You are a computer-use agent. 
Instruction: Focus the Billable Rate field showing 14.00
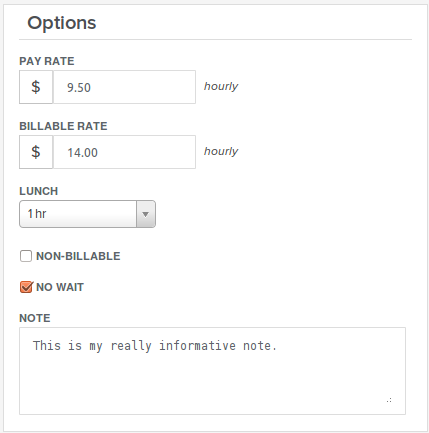(124, 152)
